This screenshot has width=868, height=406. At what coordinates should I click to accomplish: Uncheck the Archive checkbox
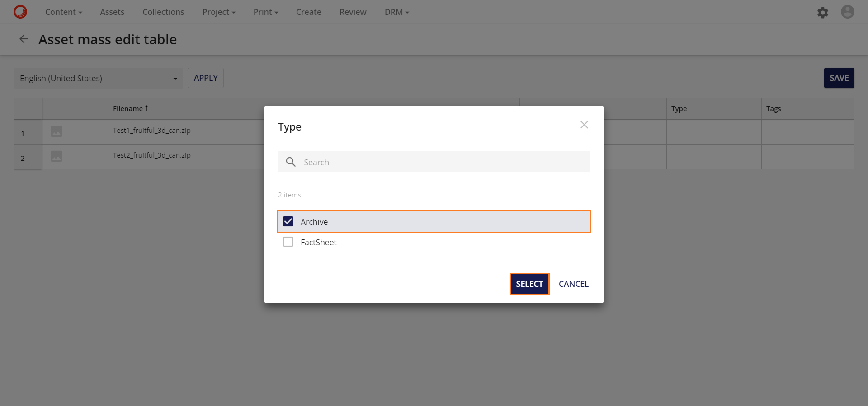pyautogui.click(x=288, y=221)
